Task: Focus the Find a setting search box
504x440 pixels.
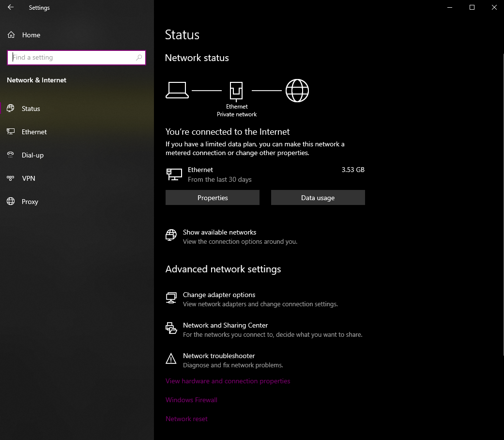Action: tap(76, 58)
